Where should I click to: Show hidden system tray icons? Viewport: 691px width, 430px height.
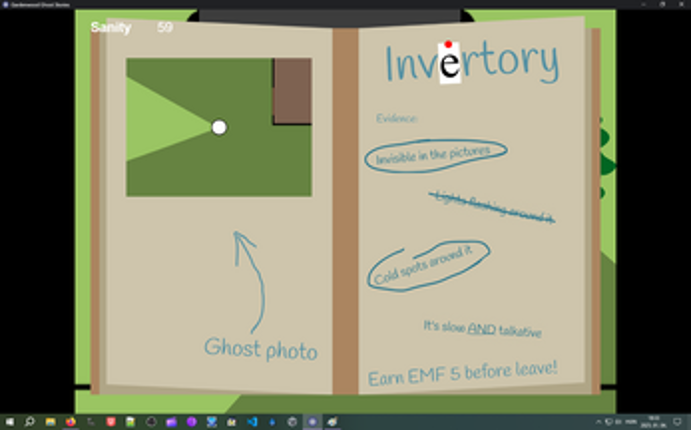(x=598, y=422)
